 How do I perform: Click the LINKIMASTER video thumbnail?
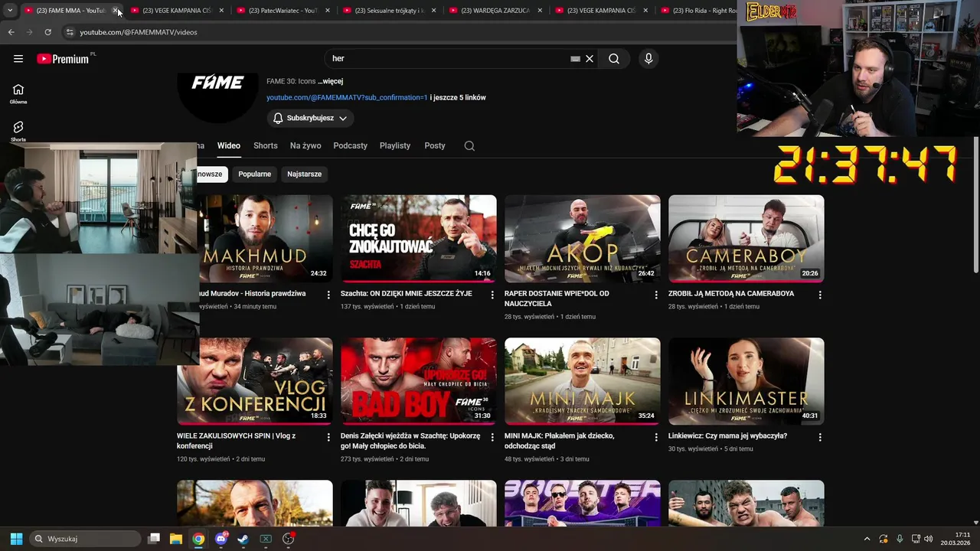pos(746,381)
